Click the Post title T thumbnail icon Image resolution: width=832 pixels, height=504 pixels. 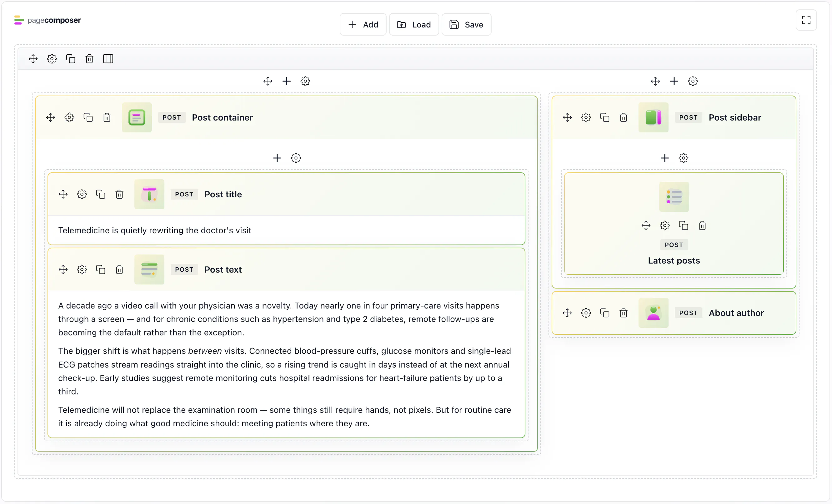pyautogui.click(x=149, y=194)
